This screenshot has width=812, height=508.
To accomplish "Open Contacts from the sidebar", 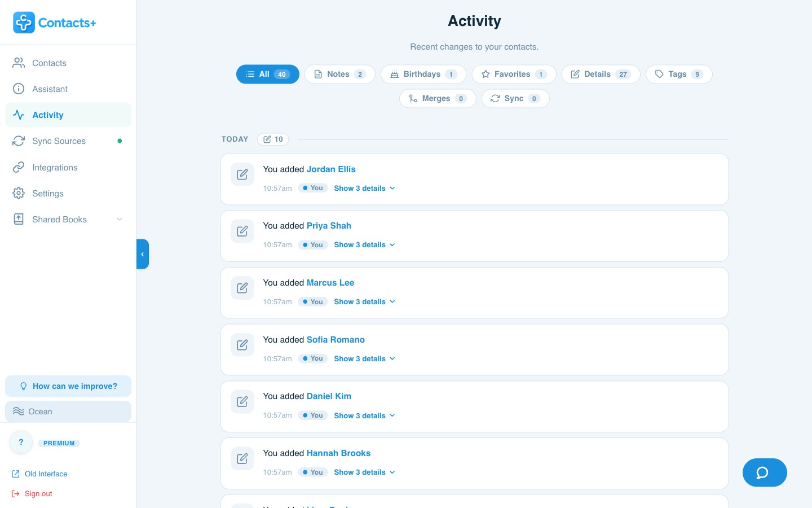I will tap(68, 63).
